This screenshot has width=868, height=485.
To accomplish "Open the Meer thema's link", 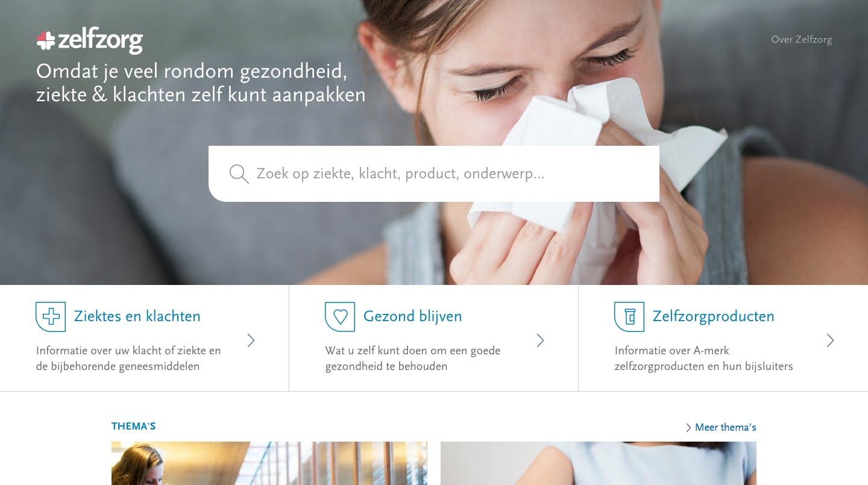I will [x=725, y=427].
